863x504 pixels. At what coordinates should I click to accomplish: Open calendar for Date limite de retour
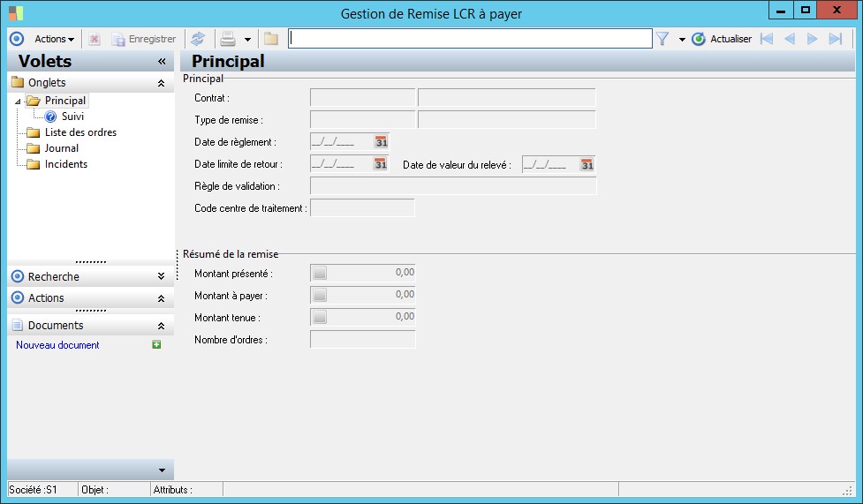[x=381, y=164]
